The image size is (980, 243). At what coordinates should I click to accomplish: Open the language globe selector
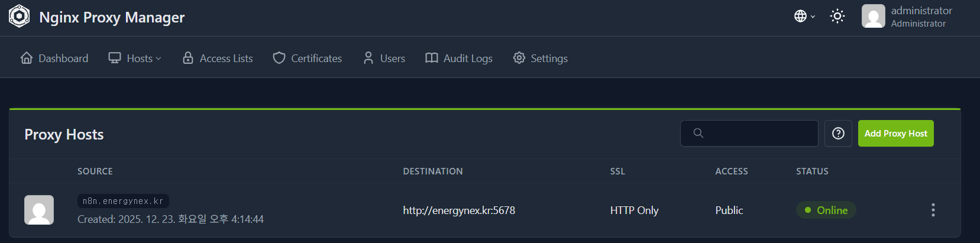click(804, 17)
